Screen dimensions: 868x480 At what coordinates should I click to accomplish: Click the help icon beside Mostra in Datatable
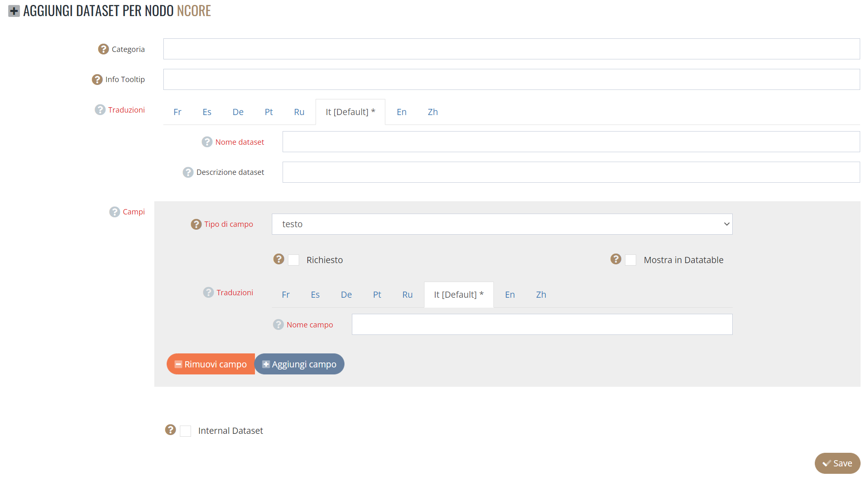pos(616,259)
